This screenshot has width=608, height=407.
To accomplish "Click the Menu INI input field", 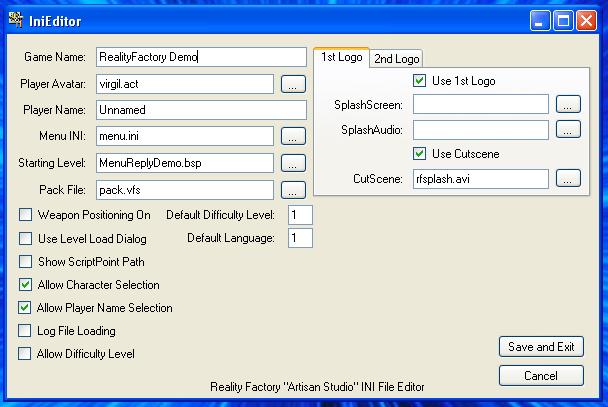I will 185,136.
